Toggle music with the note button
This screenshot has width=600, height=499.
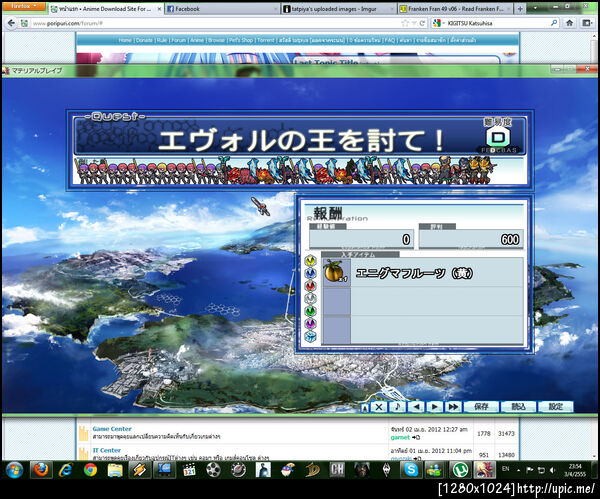click(x=397, y=407)
